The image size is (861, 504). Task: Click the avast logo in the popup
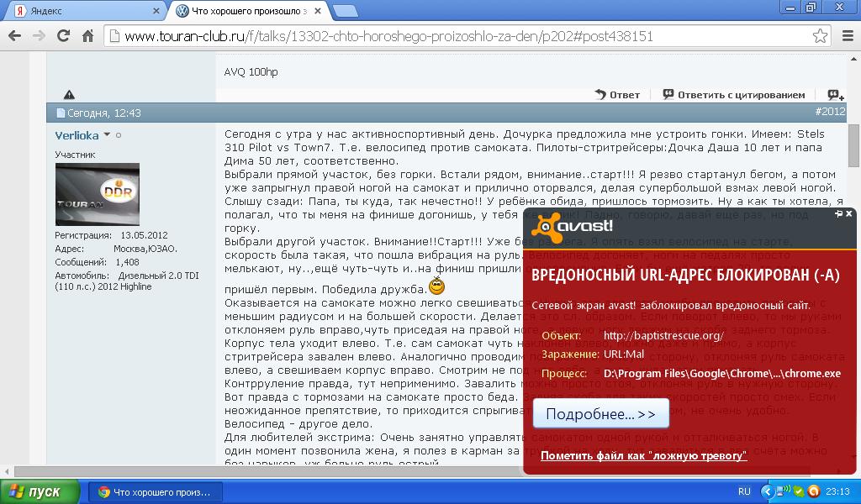[x=572, y=227]
